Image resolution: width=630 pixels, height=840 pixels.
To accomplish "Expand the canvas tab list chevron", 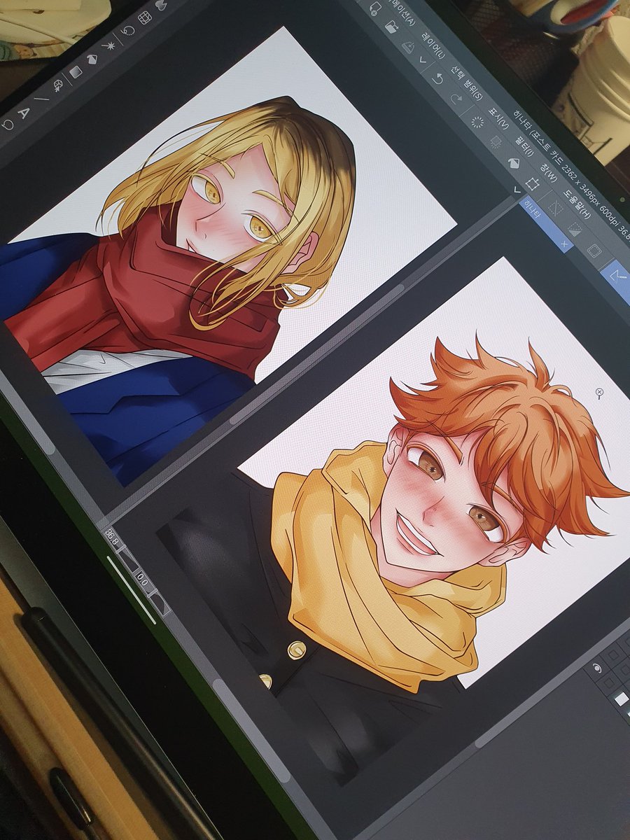I will [x=518, y=190].
